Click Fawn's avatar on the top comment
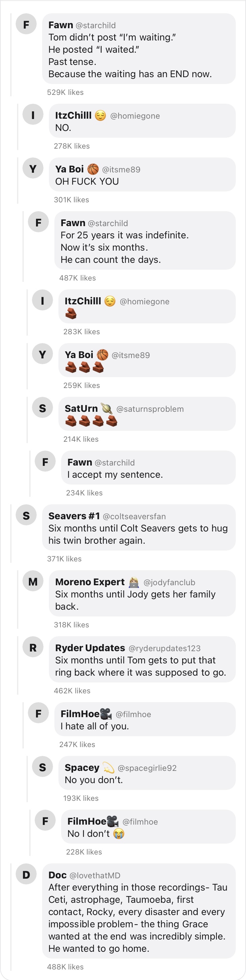The height and width of the screenshot is (980, 246). (26, 24)
